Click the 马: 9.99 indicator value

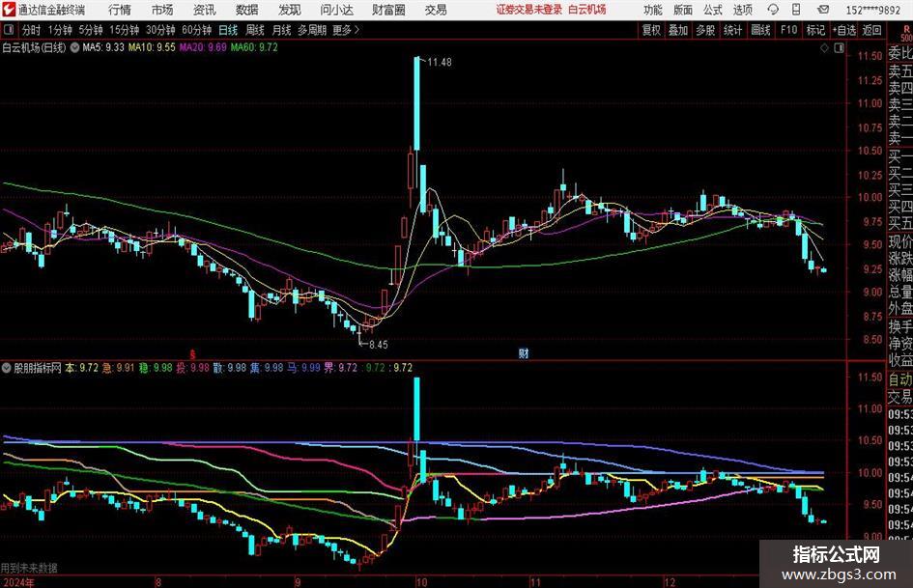[304, 368]
